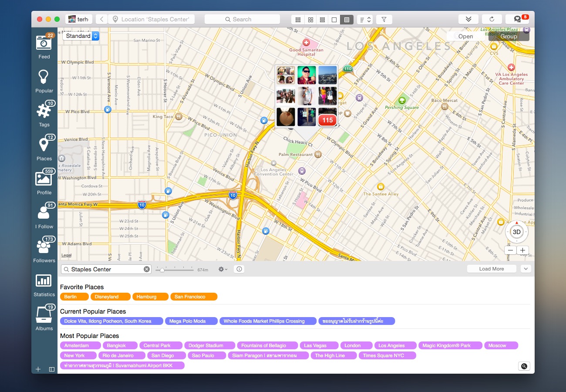Select the active map grid view
The image size is (566, 392).
pyautogui.click(x=347, y=19)
